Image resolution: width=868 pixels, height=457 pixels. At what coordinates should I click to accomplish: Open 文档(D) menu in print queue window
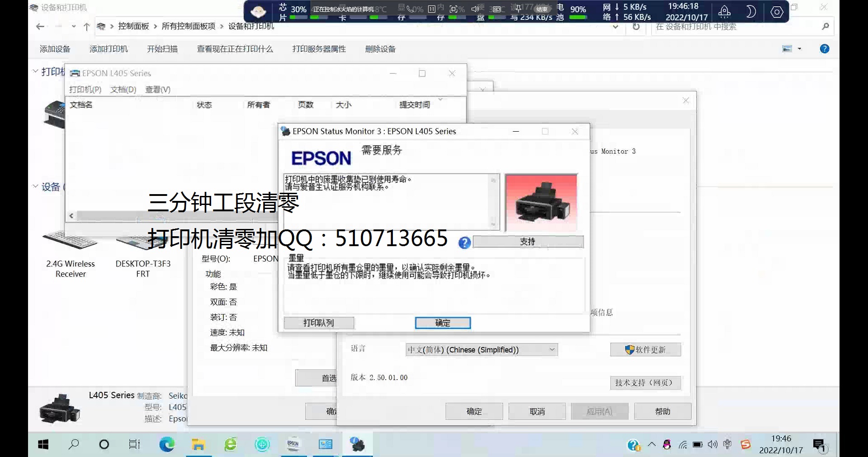(x=123, y=90)
